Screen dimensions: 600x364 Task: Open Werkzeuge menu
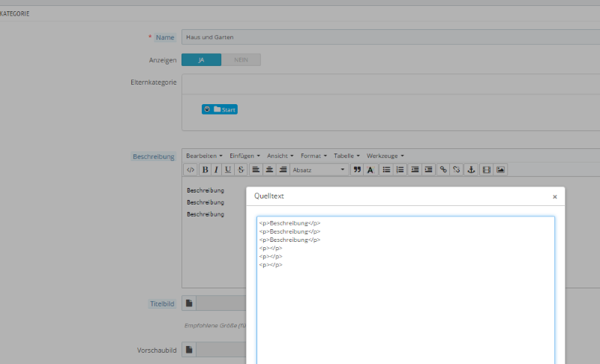[385, 156]
